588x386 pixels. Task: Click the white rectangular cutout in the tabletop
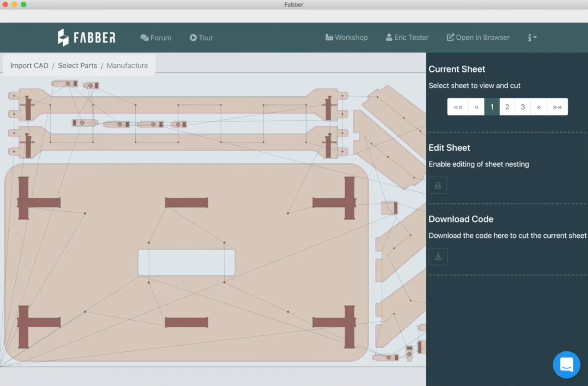(x=186, y=263)
